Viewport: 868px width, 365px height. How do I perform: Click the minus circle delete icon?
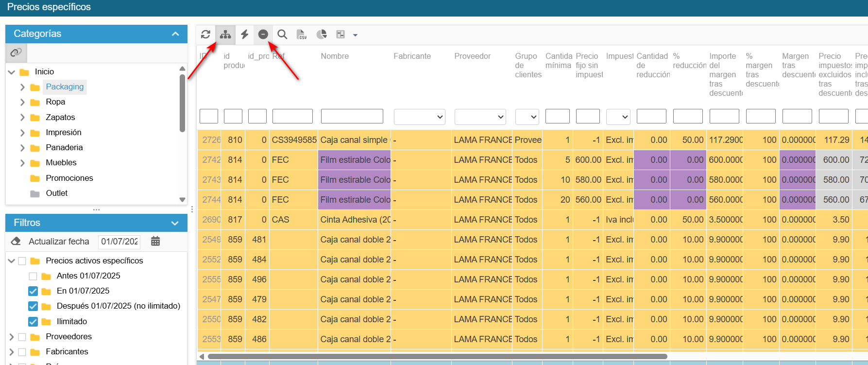(263, 35)
